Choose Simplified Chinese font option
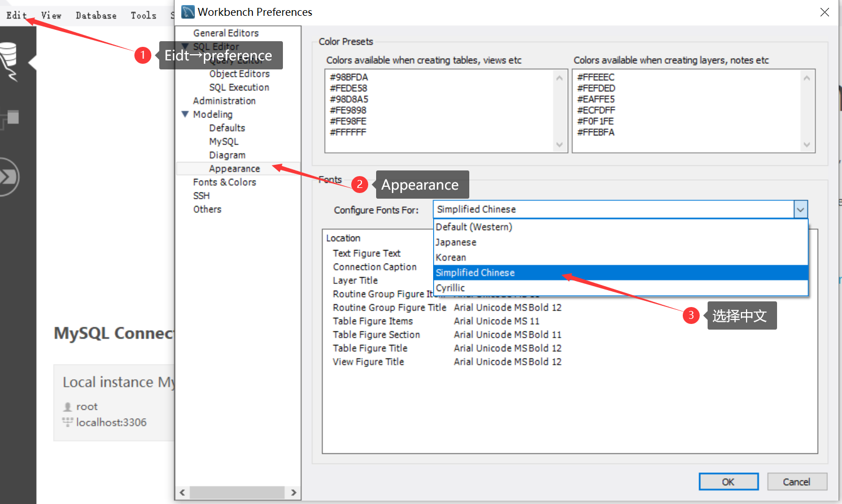 pos(621,273)
